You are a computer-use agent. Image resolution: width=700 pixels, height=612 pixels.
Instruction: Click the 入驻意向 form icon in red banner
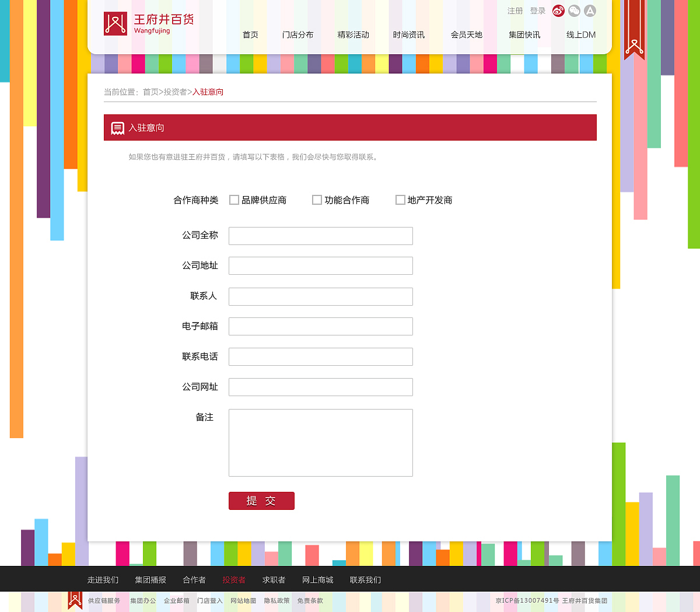click(x=118, y=128)
